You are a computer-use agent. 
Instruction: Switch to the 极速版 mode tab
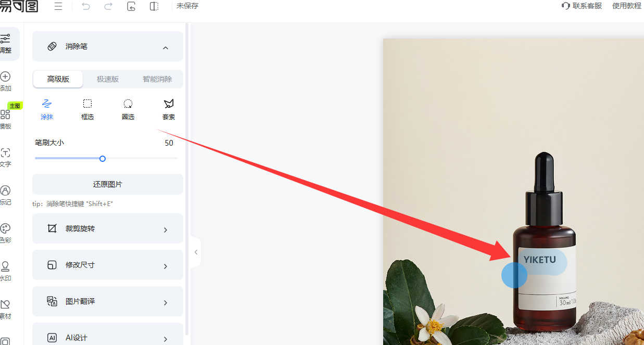[x=108, y=79]
